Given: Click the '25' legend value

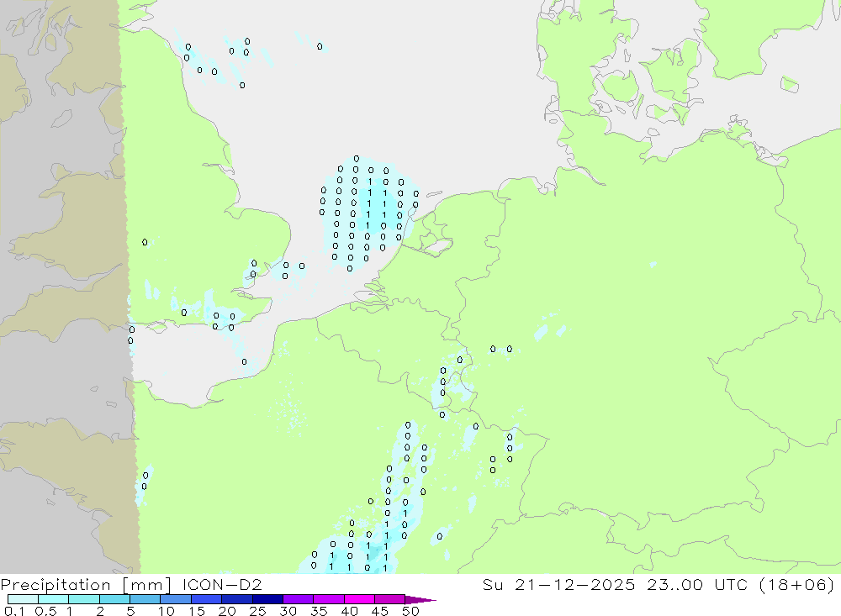Looking at the screenshot, I should 257,611.
